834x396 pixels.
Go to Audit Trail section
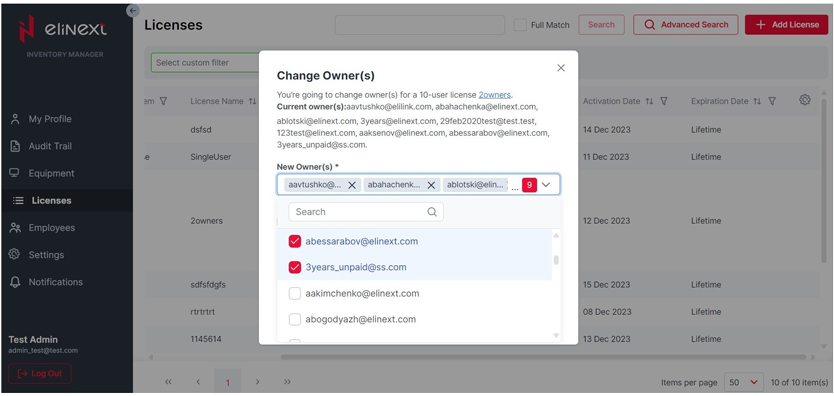[50, 146]
